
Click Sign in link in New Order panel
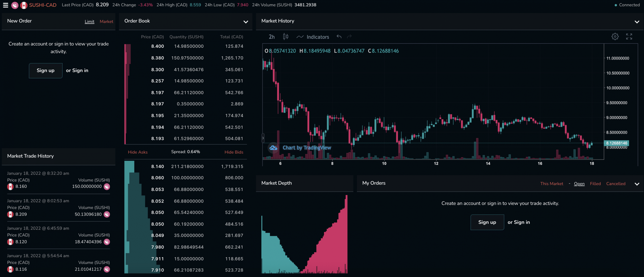click(80, 71)
